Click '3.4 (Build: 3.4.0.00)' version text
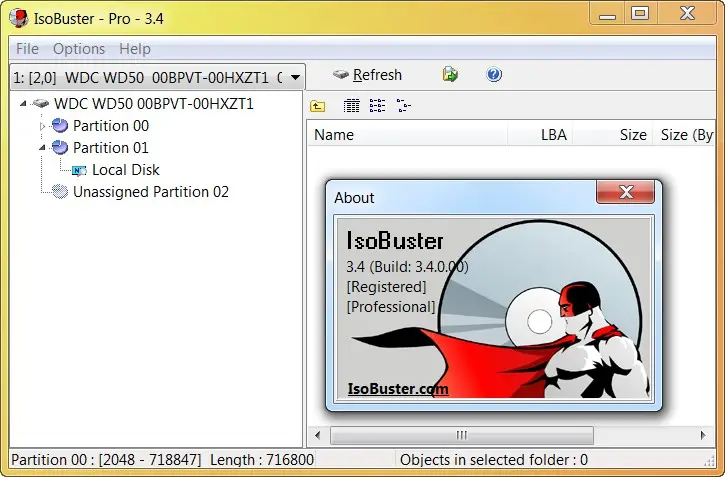The width and height of the screenshot is (725, 477). [407, 267]
